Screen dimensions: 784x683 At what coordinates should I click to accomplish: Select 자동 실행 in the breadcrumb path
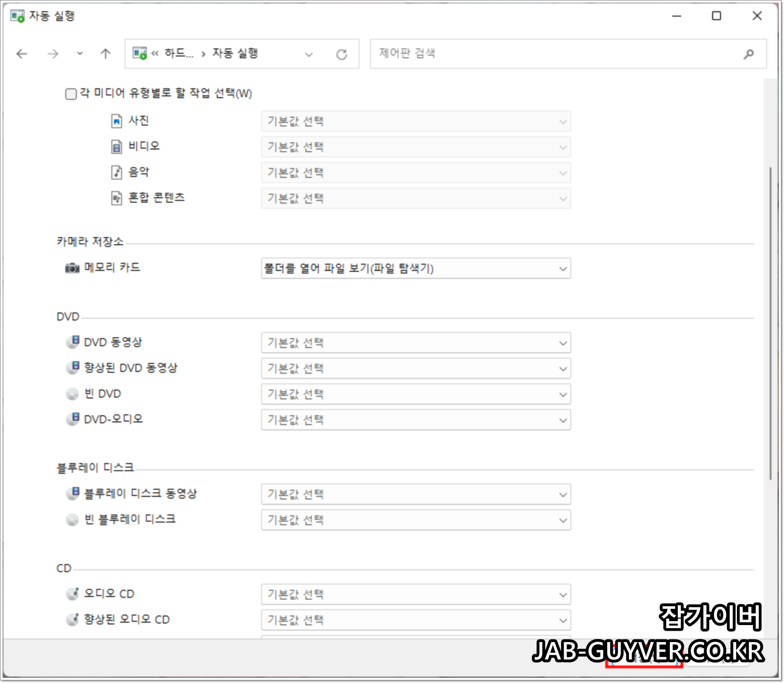click(235, 53)
